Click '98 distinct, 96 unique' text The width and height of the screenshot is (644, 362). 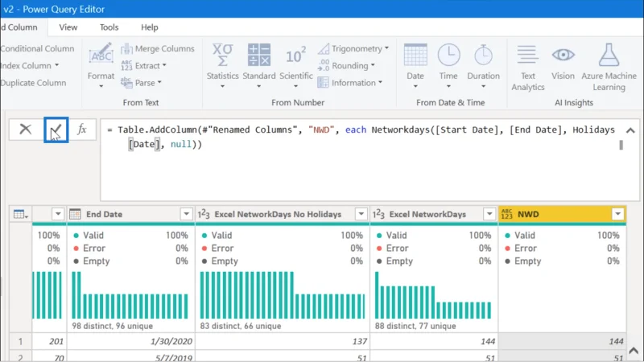point(113,326)
